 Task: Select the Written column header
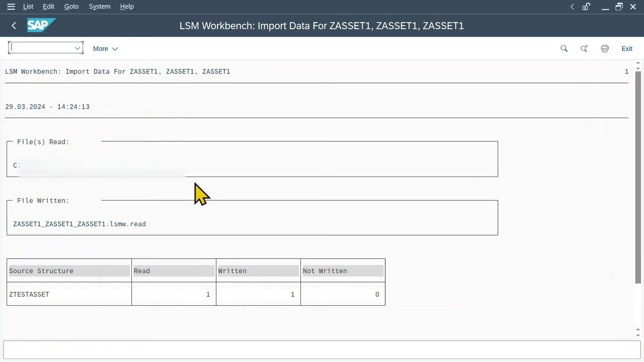coord(259,271)
